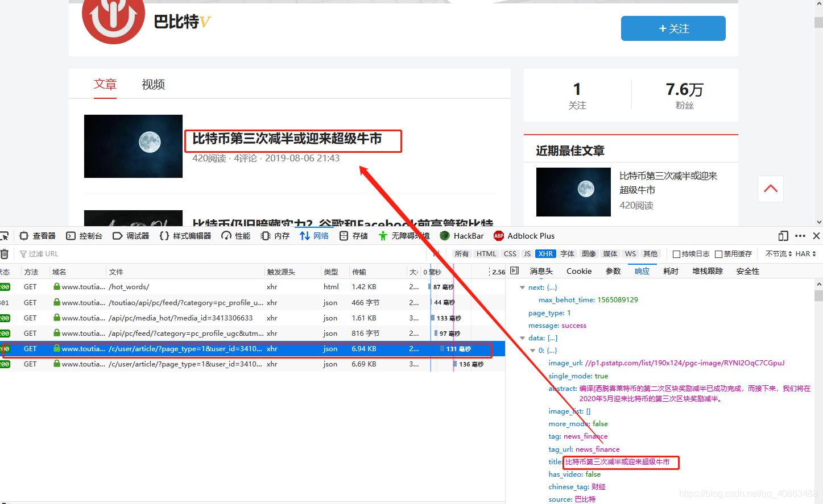The image size is (823, 504).
Task: Switch to the 参数 params tab
Action: [613, 271]
